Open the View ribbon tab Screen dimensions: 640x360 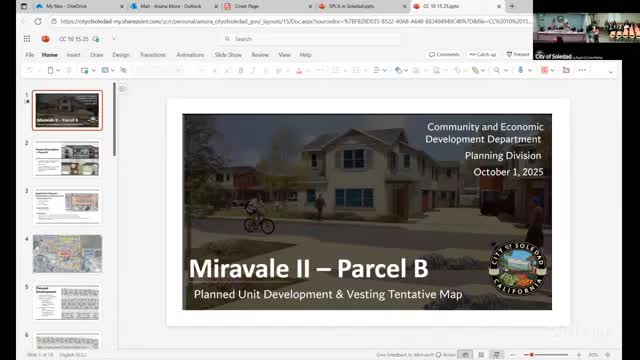click(x=284, y=55)
